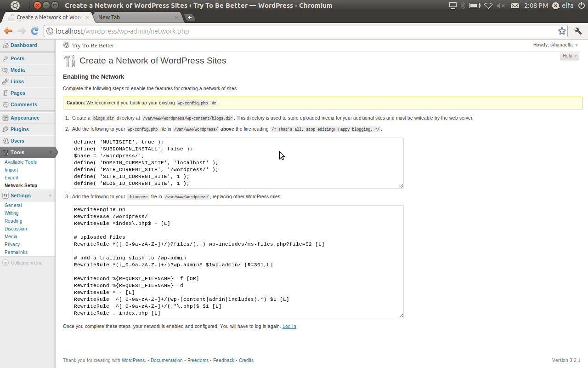The image size is (588, 368).
Task: Collapse the Tools menu arrow
Action: [x=51, y=153]
